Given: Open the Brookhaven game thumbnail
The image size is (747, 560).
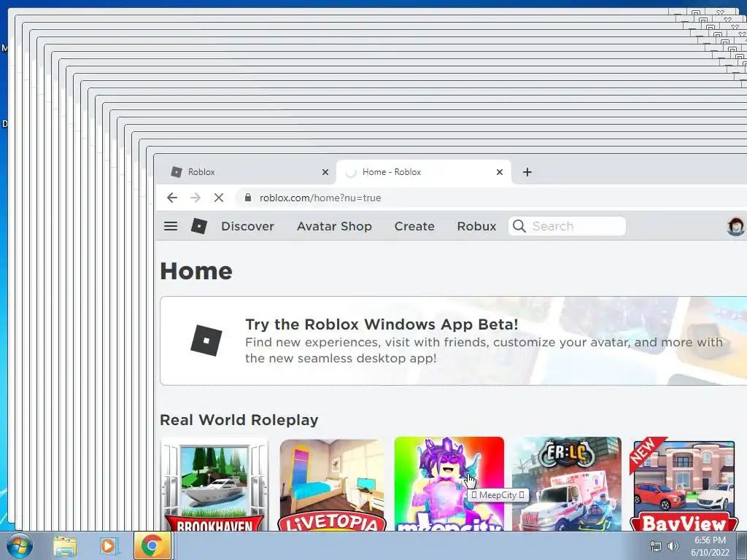Looking at the screenshot, I should 214,484.
